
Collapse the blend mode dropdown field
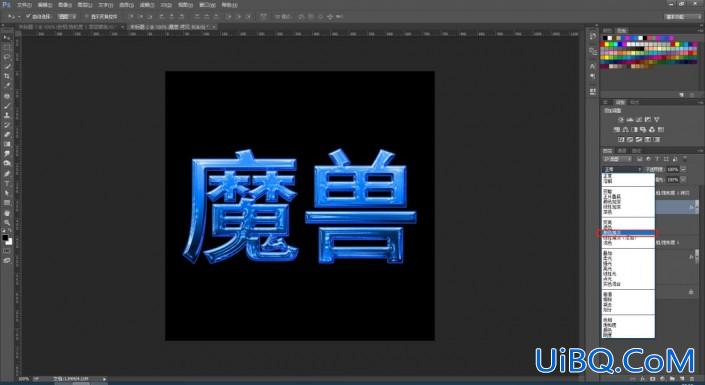tap(622, 169)
